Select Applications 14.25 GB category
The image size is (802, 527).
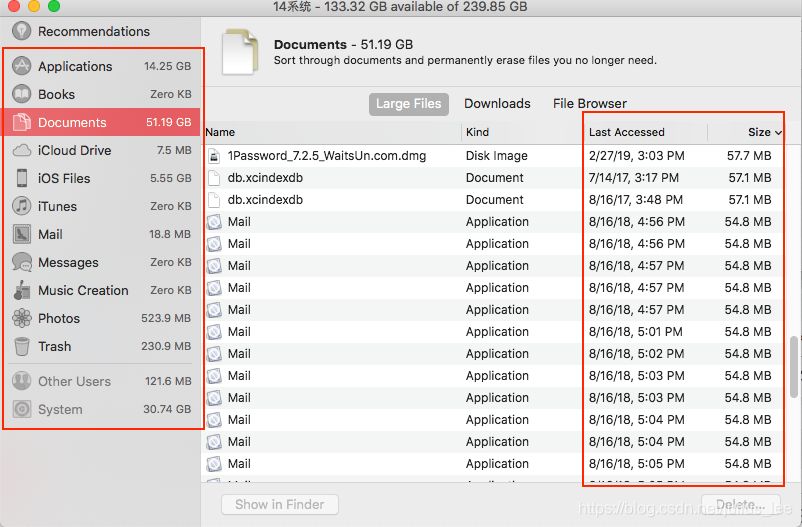(x=101, y=66)
